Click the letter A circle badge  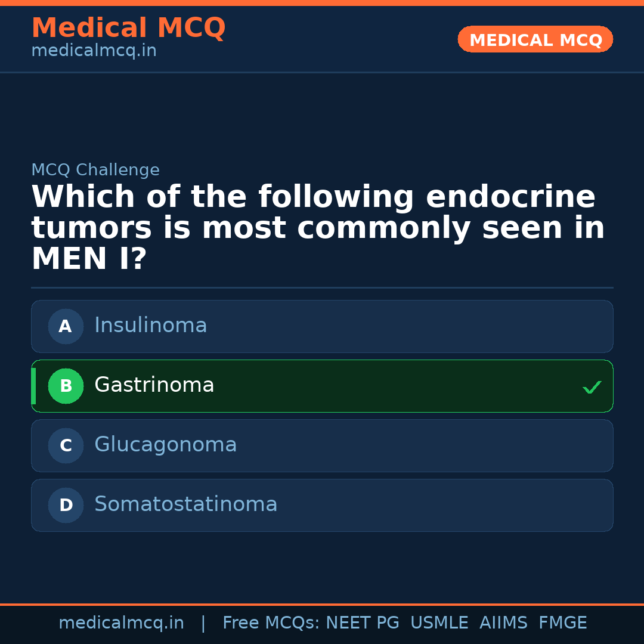66,326
